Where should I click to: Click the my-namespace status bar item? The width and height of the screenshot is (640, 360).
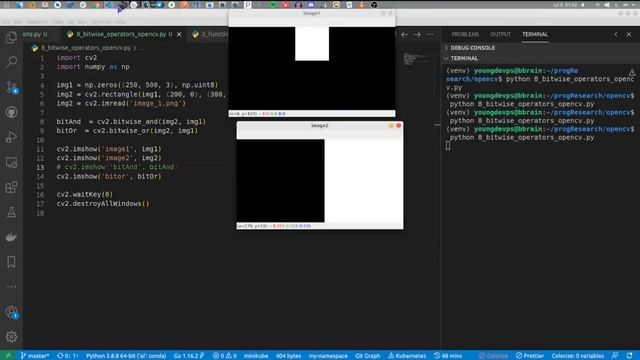click(328, 356)
